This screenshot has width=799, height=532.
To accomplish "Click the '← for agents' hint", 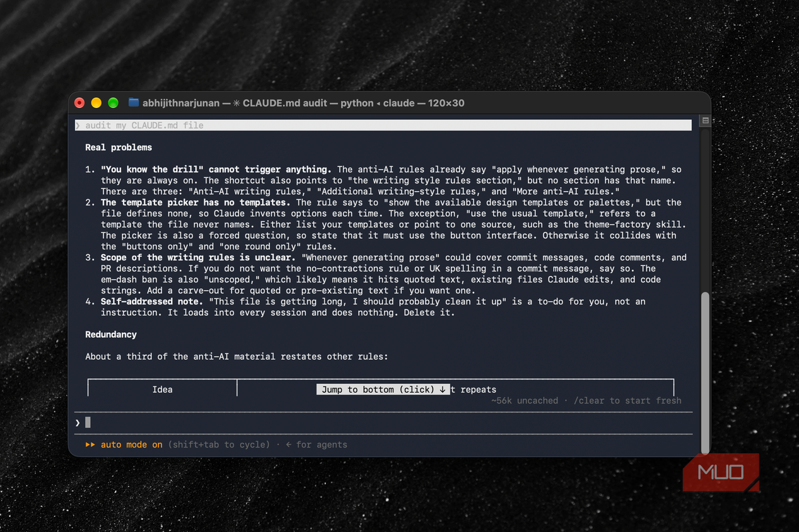I will coord(317,444).
